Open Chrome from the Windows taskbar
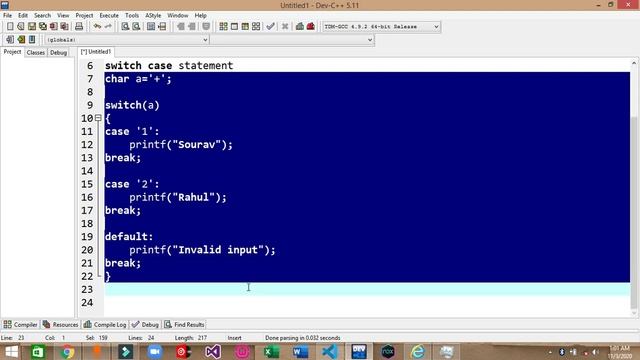 (67, 351)
